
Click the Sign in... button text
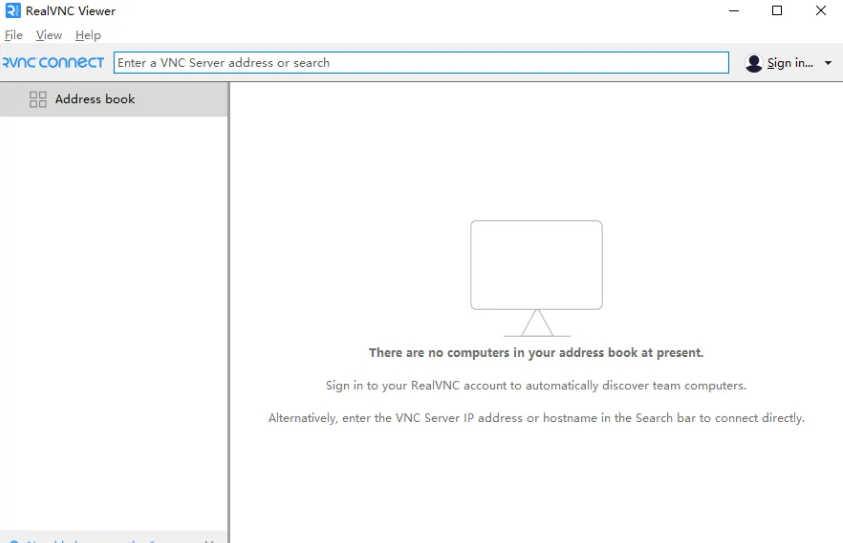(790, 63)
